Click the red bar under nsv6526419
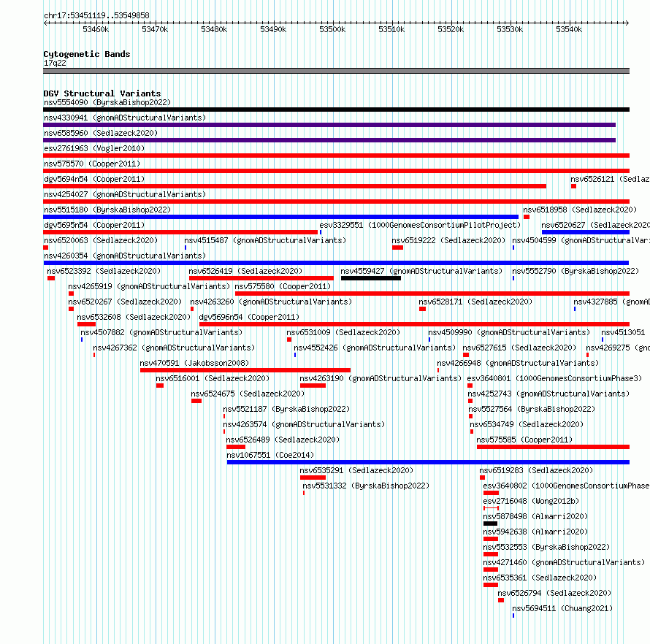 pos(261,278)
